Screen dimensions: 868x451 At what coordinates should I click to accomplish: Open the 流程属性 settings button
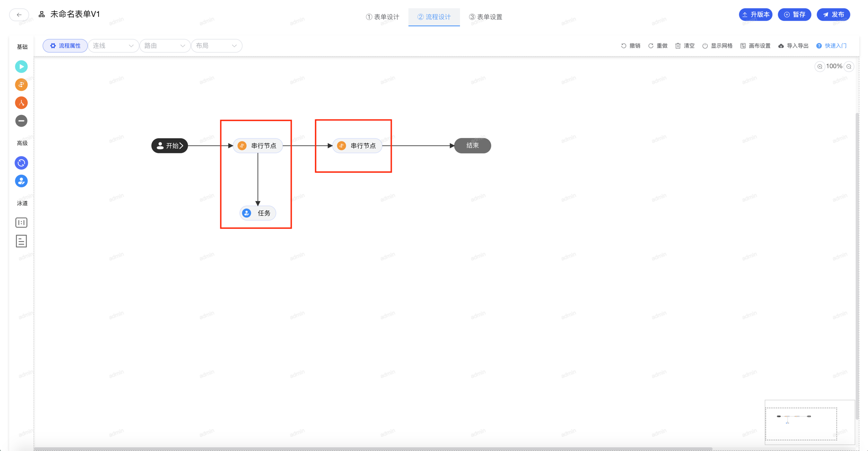pyautogui.click(x=65, y=46)
